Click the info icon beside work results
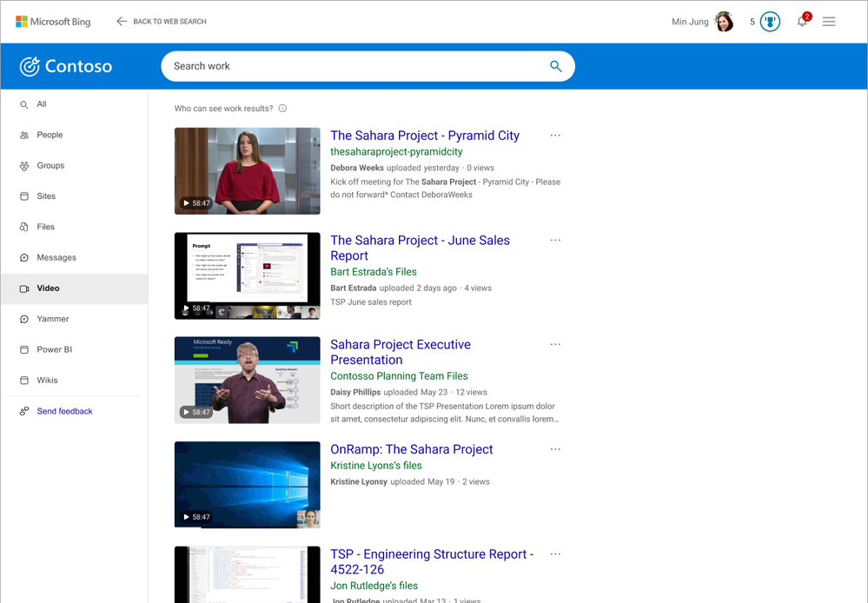Viewport: 868px width, 603px height. [x=282, y=109]
